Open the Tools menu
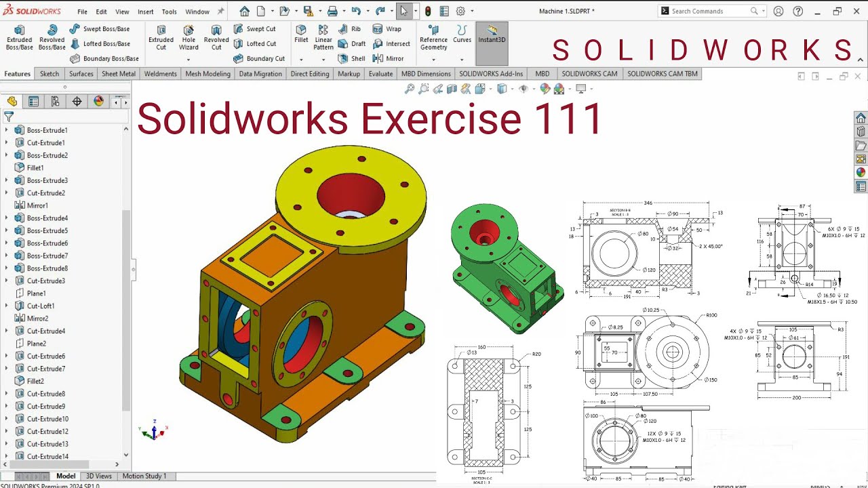The height and width of the screenshot is (488, 868). (x=169, y=12)
